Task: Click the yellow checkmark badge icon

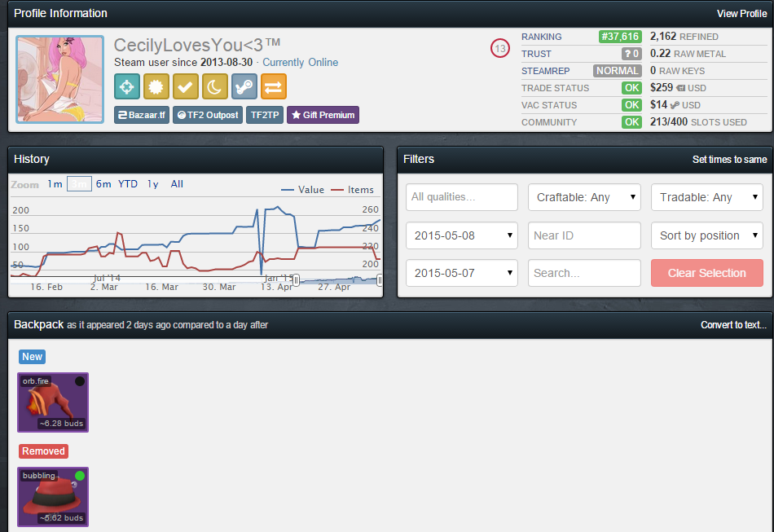Action: click(x=186, y=87)
